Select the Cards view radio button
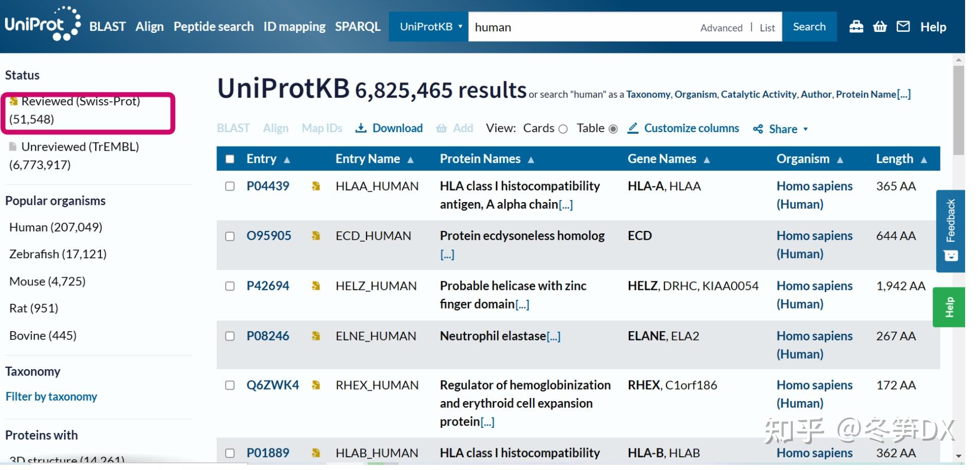This screenshot has width=980, height=470. click(x=563, y=129)
